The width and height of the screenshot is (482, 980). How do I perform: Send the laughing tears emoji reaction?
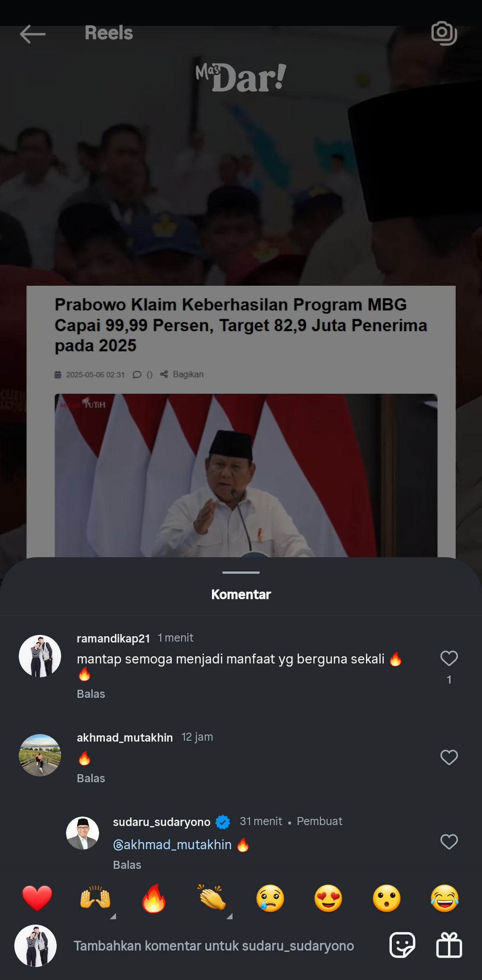[445, 898]
